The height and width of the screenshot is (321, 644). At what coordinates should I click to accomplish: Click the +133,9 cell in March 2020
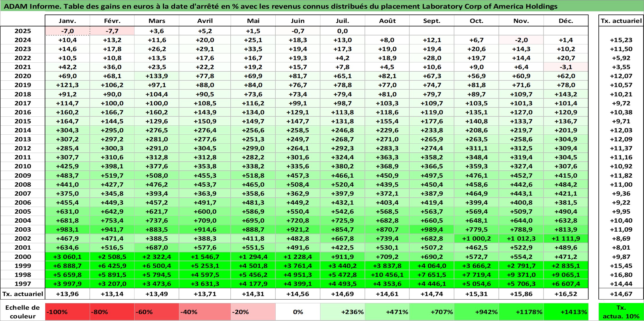point(157,76)
